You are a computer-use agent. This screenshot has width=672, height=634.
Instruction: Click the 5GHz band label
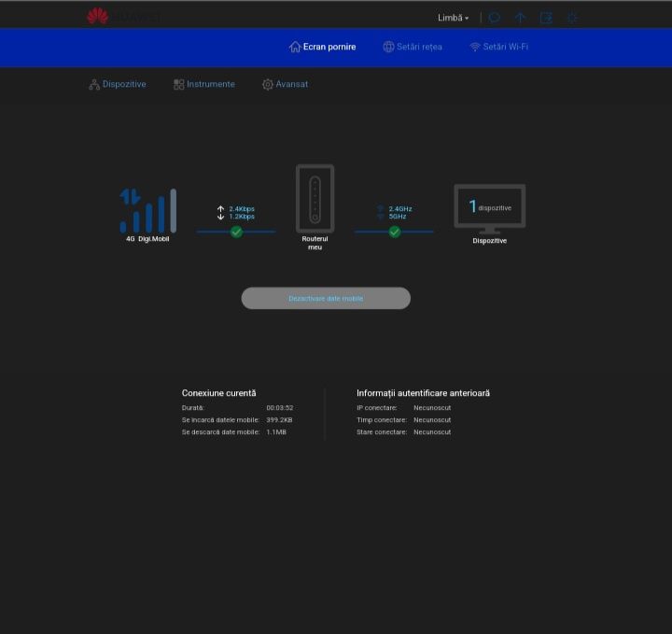click(x=398, y=217)
